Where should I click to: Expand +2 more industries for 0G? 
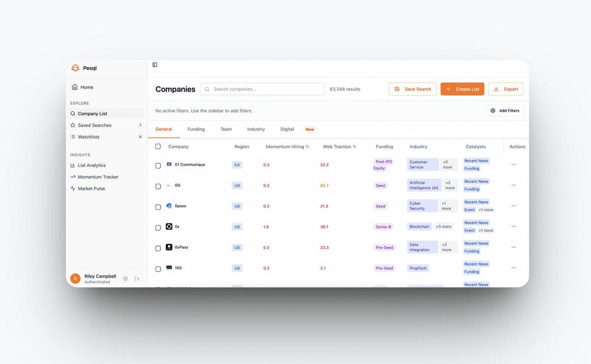450,185
